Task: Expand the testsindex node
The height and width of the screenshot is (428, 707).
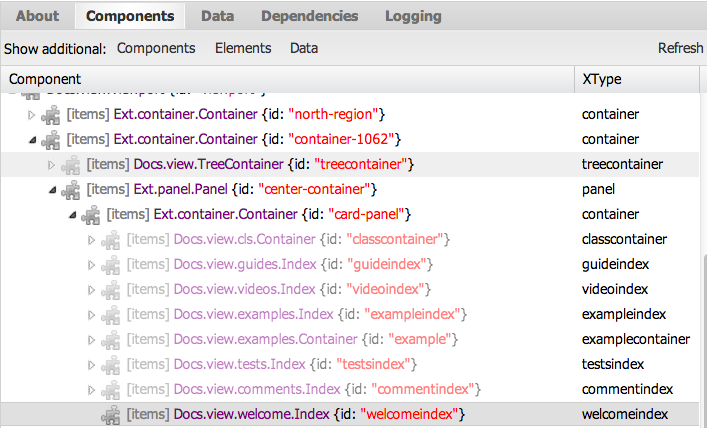Action: 91,365
